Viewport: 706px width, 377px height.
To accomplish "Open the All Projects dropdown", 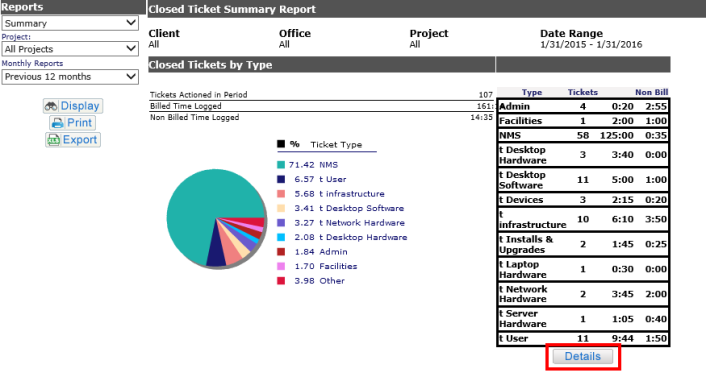I will (70, 49).
